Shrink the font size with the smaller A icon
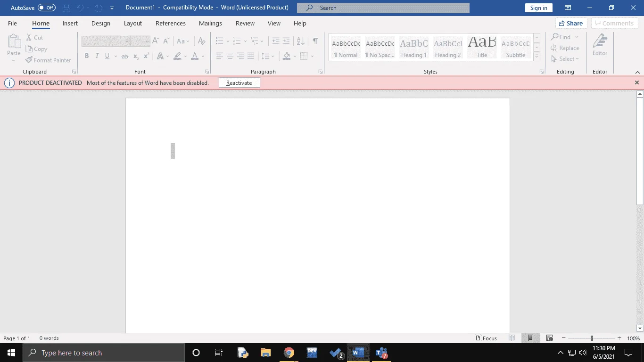644x362 pixels. [x=166, y=41]
